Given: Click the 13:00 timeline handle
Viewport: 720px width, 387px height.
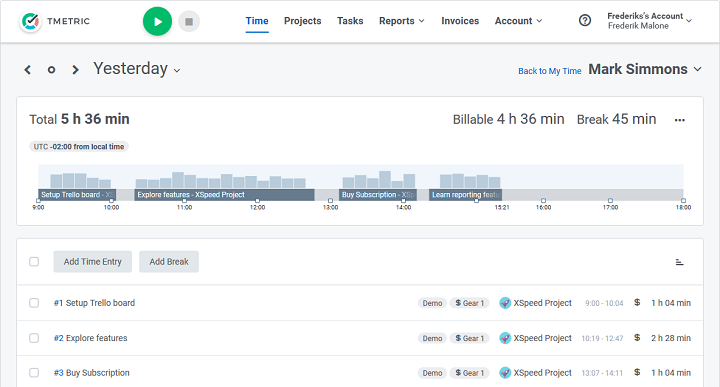Looking at the screenshot, I should click(330, 201).
